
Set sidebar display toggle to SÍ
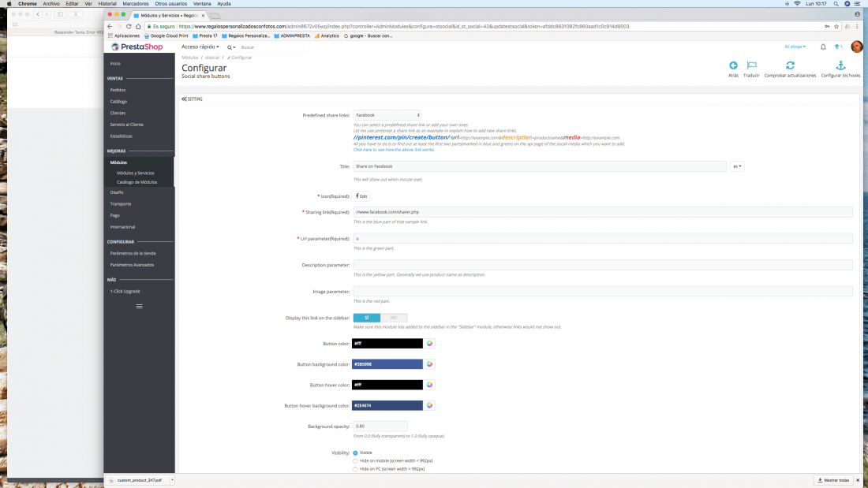coord(366,318)
